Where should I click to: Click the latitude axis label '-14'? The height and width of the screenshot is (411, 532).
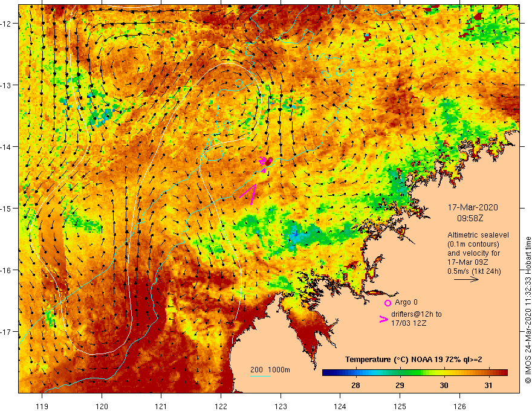click(7, 147)
